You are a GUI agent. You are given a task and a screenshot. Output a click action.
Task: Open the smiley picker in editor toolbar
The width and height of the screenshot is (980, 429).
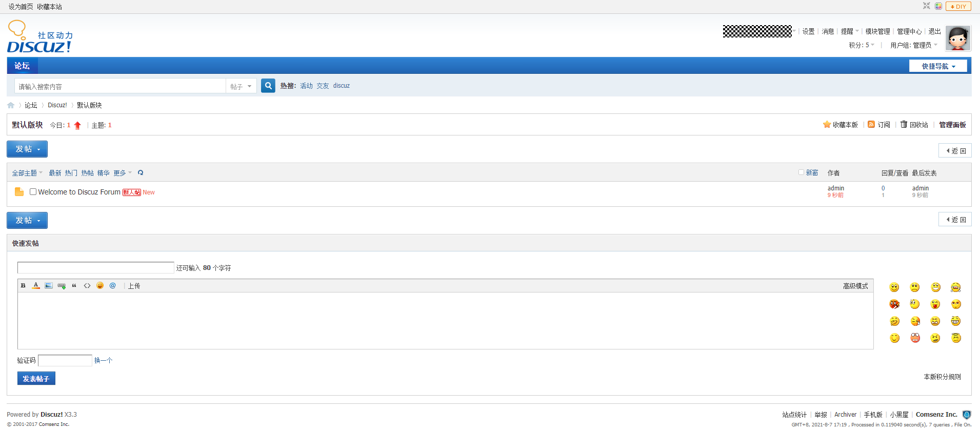tap(100, 286)
